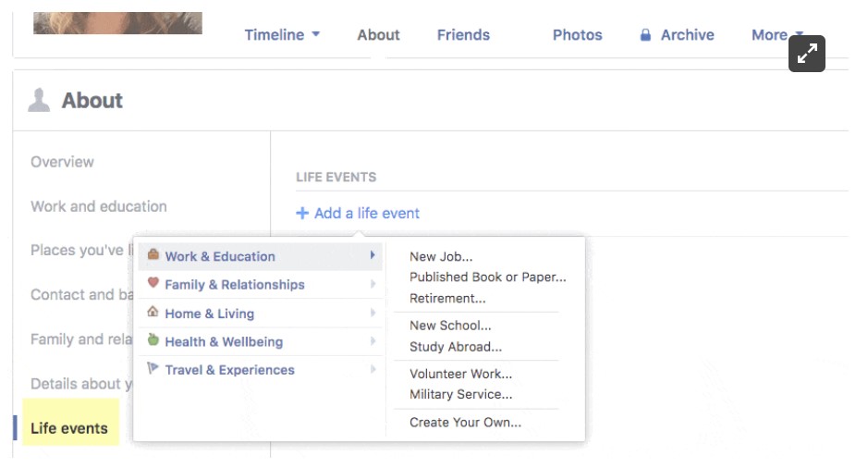Open the About tab in profile nav

tap(378, 35)
